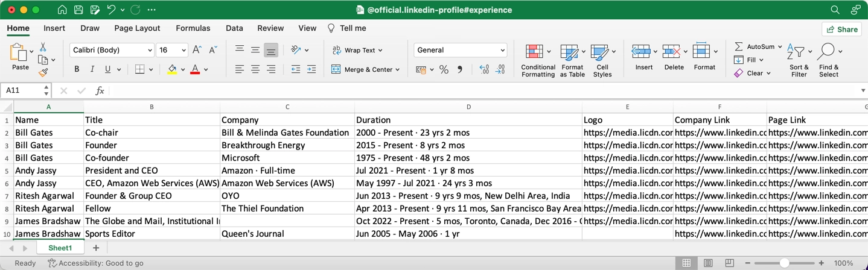
Task: Toggle Bottom Align
Action: point(271,50)
